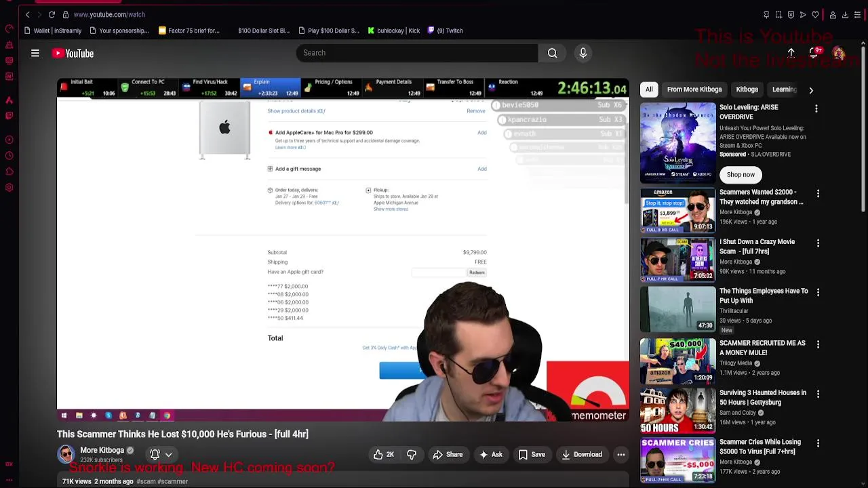The width and height of the screenshot is (868, 488).
Task: Select the Kitboga filter chip
Action: coord(747,89)
